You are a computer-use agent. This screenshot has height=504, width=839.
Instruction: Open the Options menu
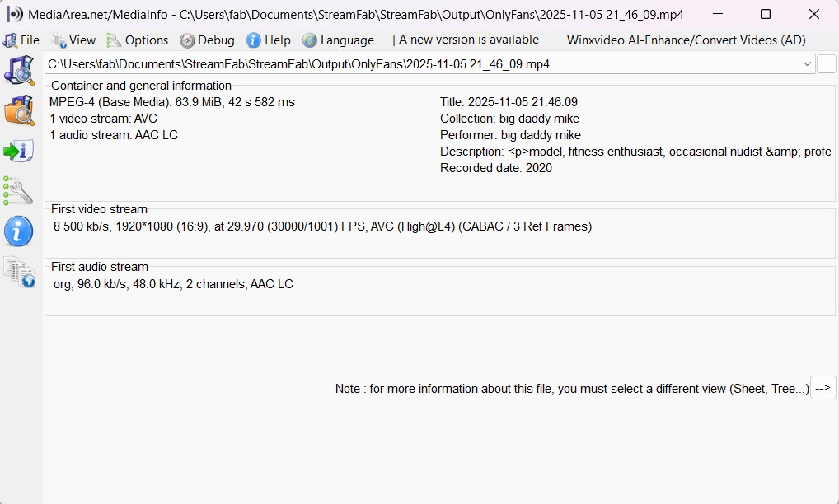coord(144,40)
